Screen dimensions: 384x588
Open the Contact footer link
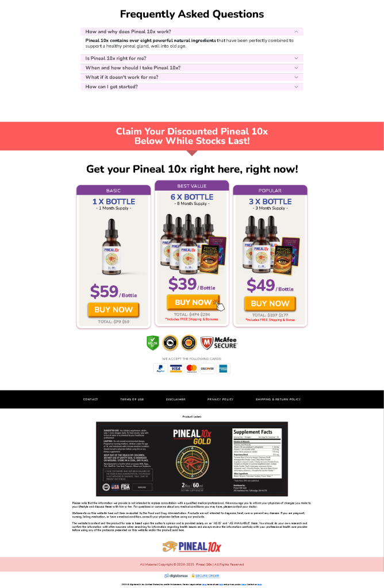90,400
